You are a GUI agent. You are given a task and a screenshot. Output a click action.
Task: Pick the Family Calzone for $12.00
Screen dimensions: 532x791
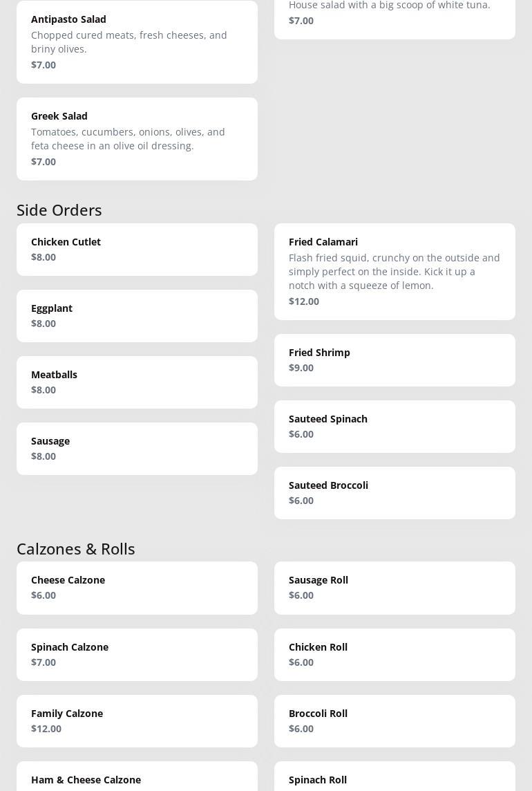point(137,720)
